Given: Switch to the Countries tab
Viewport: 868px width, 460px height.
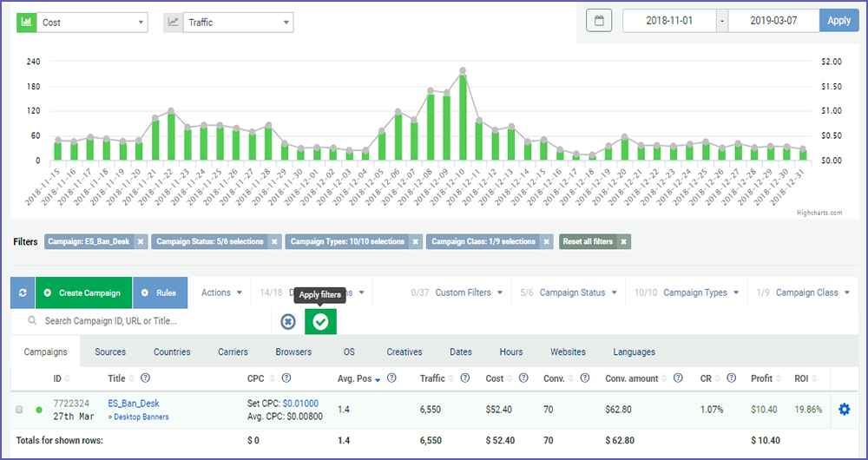Looking at the screenshot, I should (x=172, y=352).
